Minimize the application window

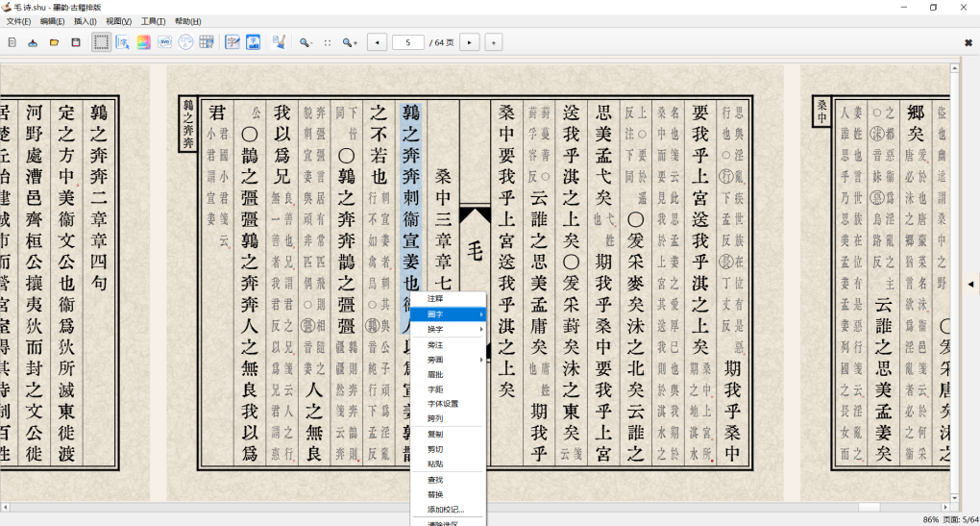pos(904,7)
